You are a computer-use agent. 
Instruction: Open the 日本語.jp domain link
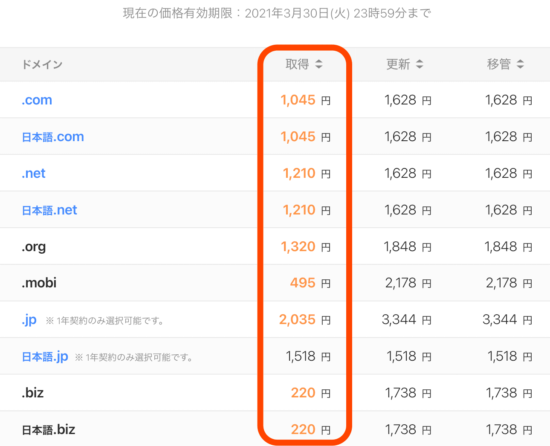click(x=45, y=357)
